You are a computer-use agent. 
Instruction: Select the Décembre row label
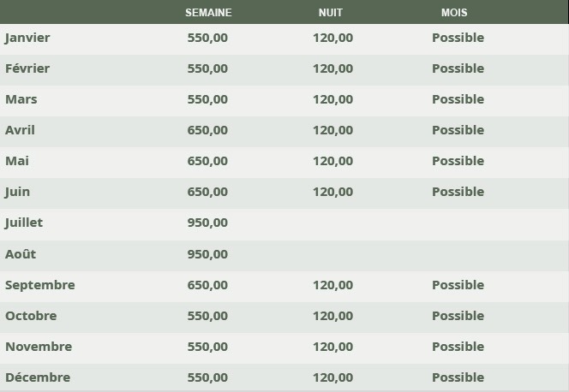tap(38, 377)
